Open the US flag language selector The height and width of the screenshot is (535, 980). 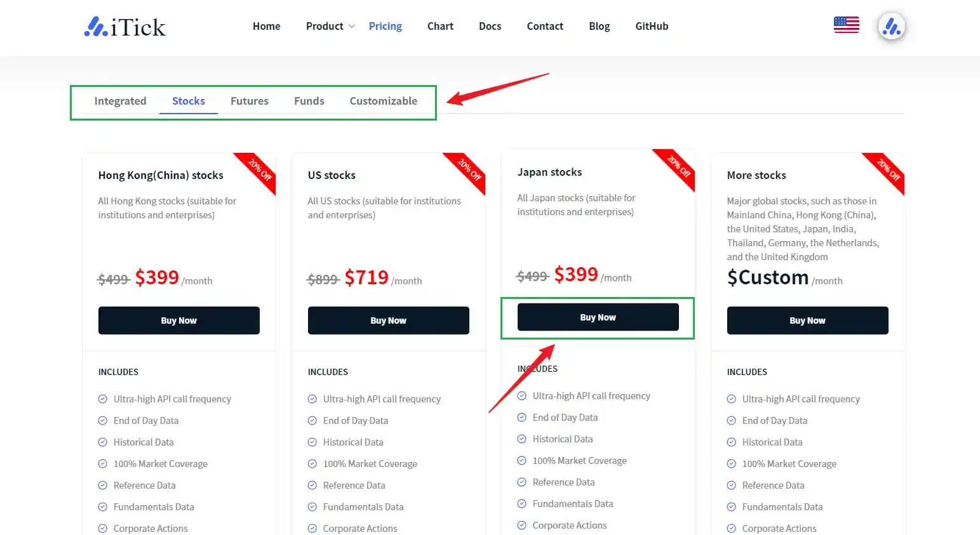coord(846,25)
